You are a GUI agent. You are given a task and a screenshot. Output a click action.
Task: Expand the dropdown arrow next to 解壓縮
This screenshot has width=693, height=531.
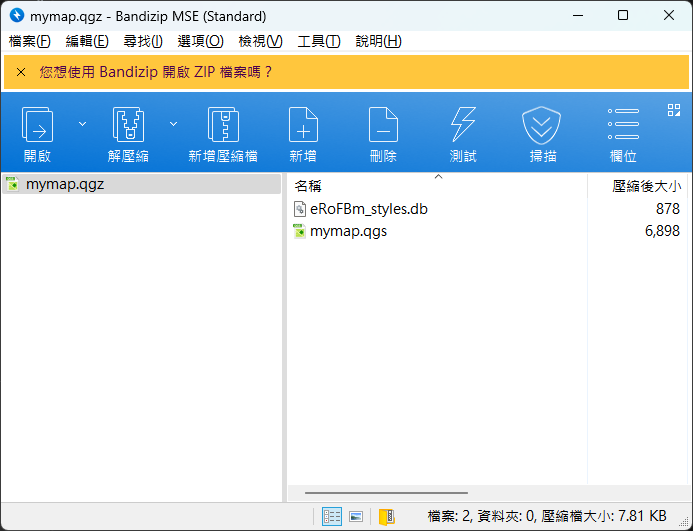(x=173, y=124)
